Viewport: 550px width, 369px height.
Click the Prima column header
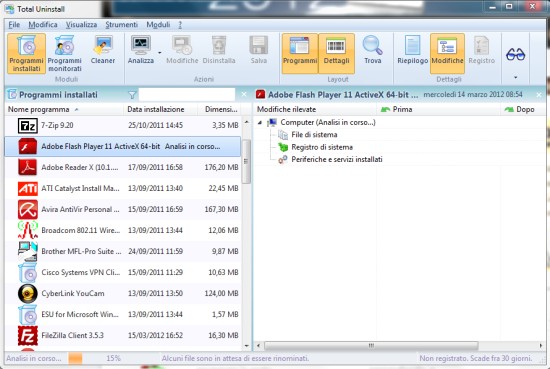tap(438, 109)
